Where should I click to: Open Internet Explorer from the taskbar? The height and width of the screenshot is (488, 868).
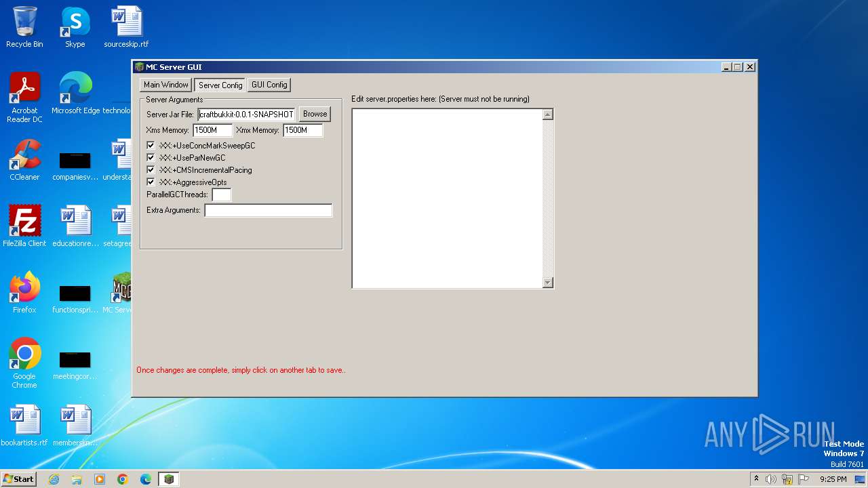[54, 479]
